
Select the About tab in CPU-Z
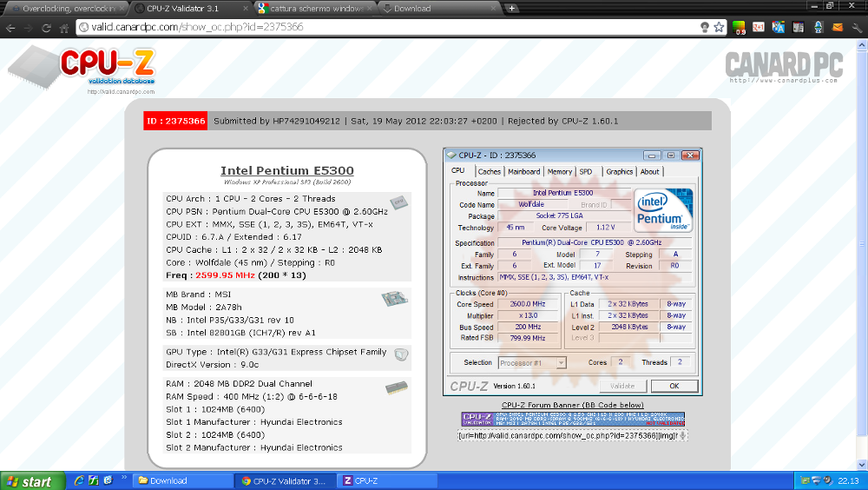click(x=649, y=172)
